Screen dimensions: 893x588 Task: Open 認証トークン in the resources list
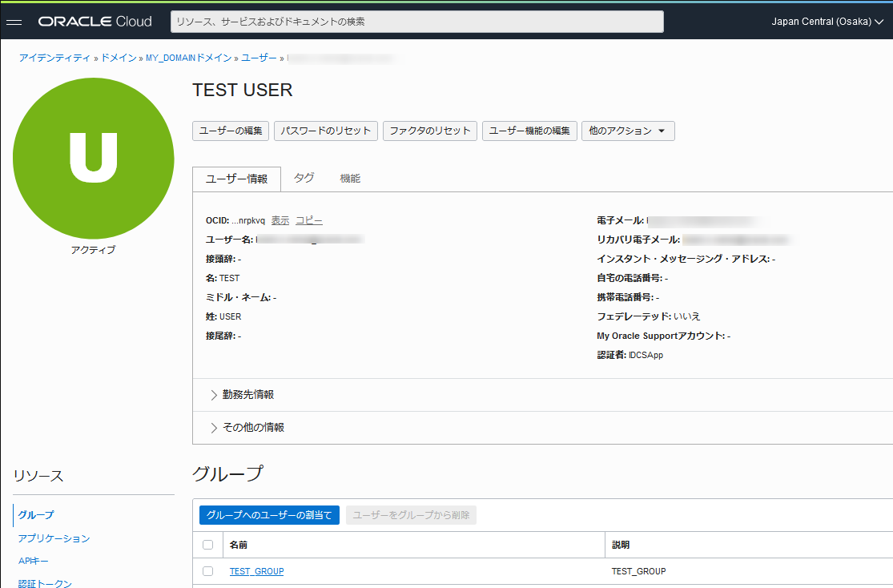tap(45, 583)
